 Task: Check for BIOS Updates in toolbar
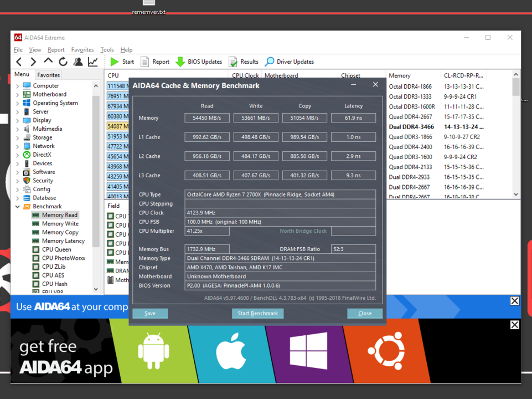199,62
